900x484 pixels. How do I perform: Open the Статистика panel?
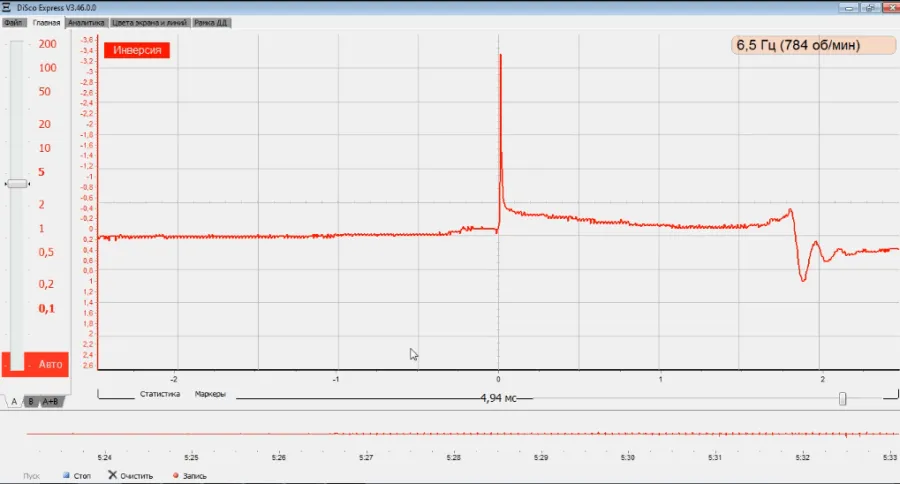point(160,394)
